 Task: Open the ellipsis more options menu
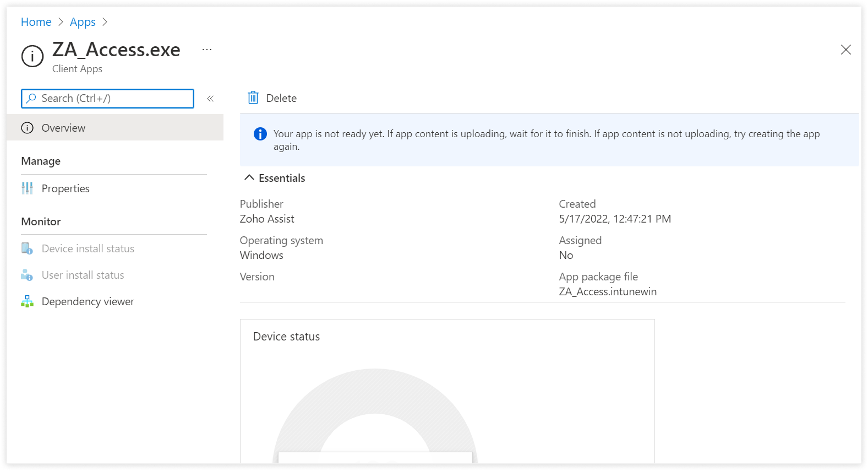(207, 50)
